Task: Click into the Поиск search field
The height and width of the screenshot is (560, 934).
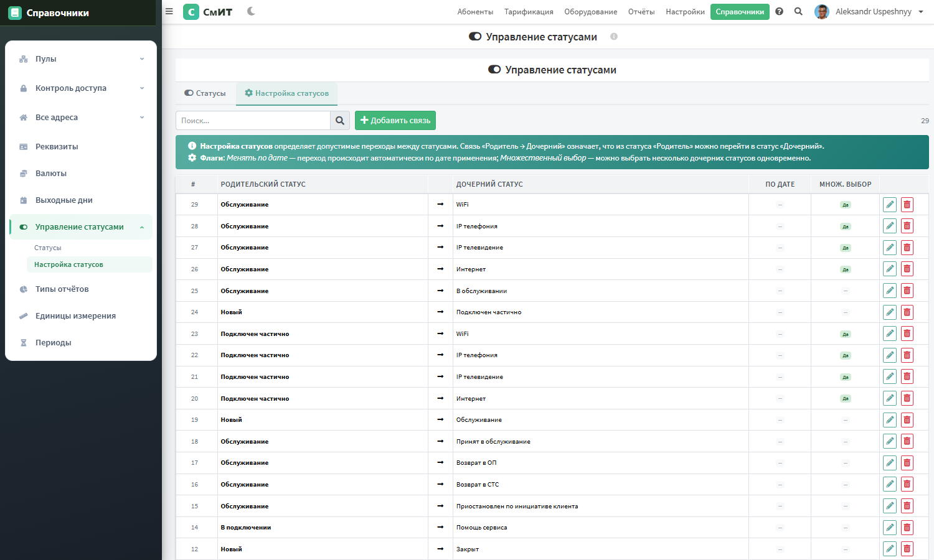Action: [253, 121]
